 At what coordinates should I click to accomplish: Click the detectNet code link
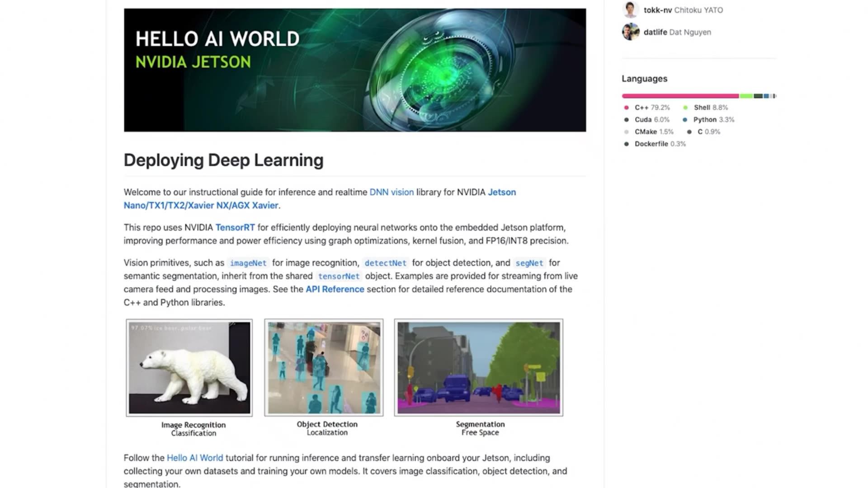(385, 263)
